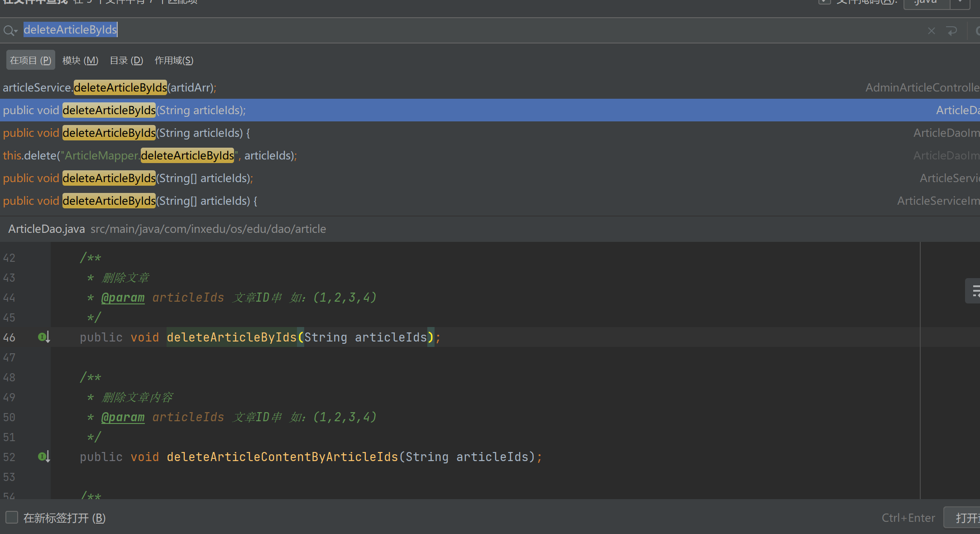
Task: Click the 删除文章 comment on line 43
Action: [125, 278]
